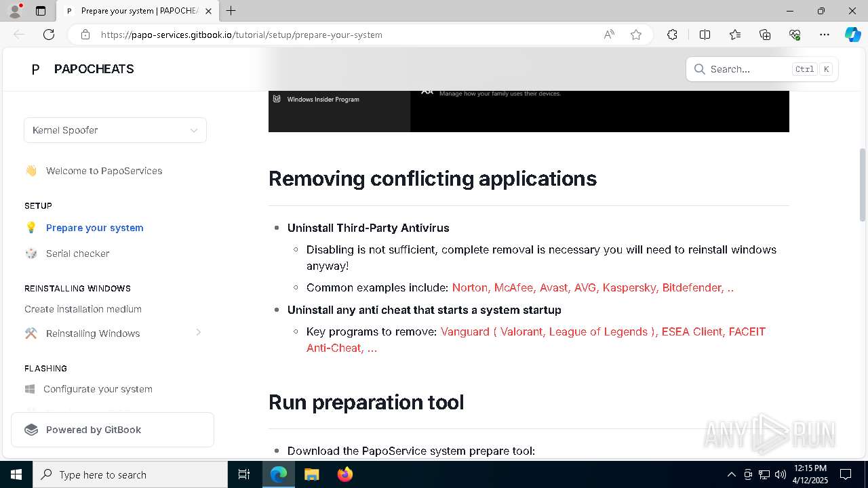
Task: Open the Serial checker page
Action: point(77,253)
